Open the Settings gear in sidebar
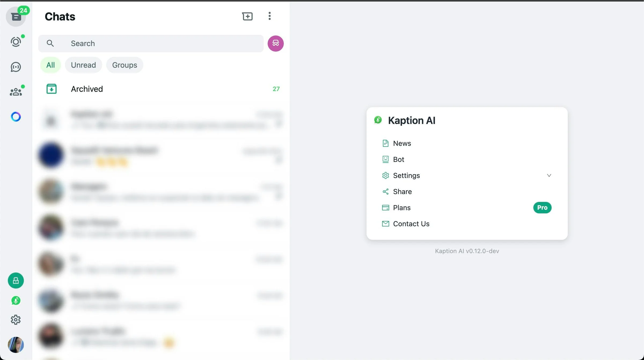 16,320
